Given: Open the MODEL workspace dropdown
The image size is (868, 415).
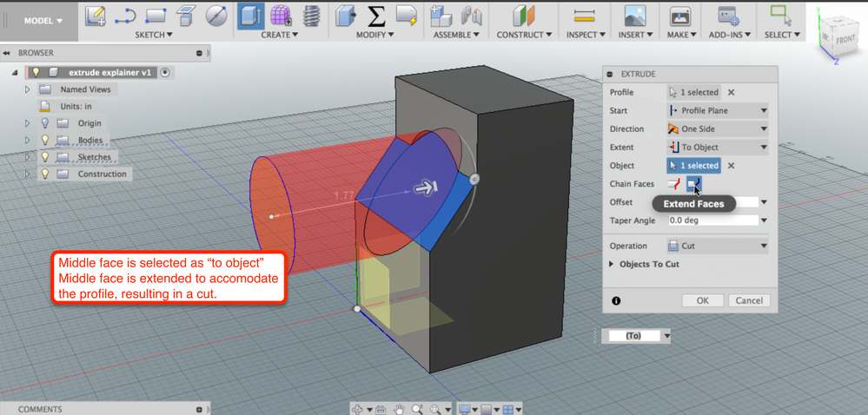Looking at the screenshot, I should [43, 21].
